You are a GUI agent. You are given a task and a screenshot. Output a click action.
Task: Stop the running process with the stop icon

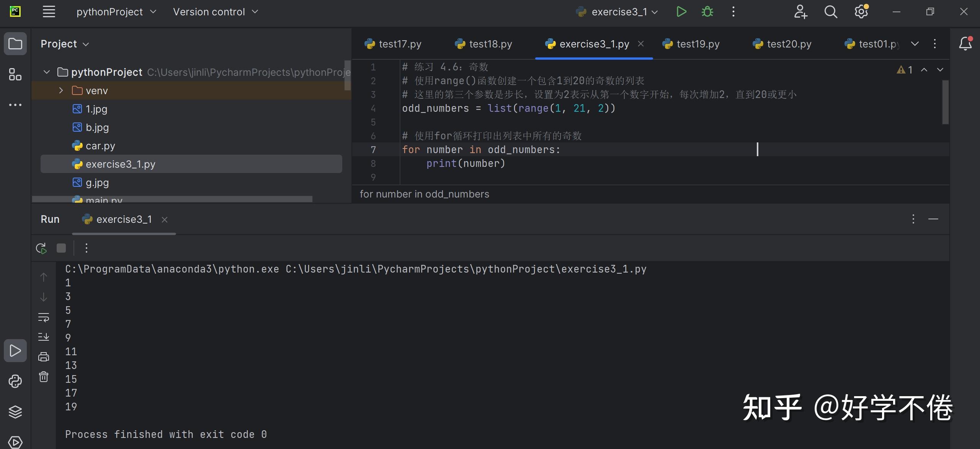(61, 248)
